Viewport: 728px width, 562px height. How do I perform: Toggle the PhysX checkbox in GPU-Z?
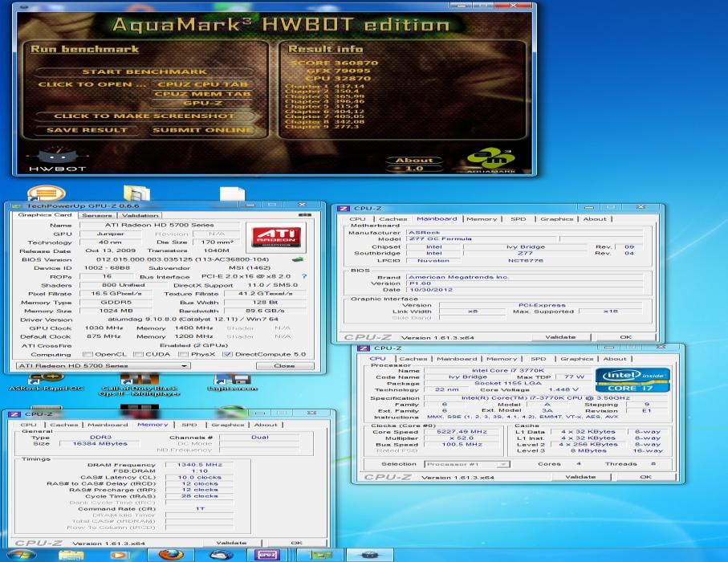183,354
